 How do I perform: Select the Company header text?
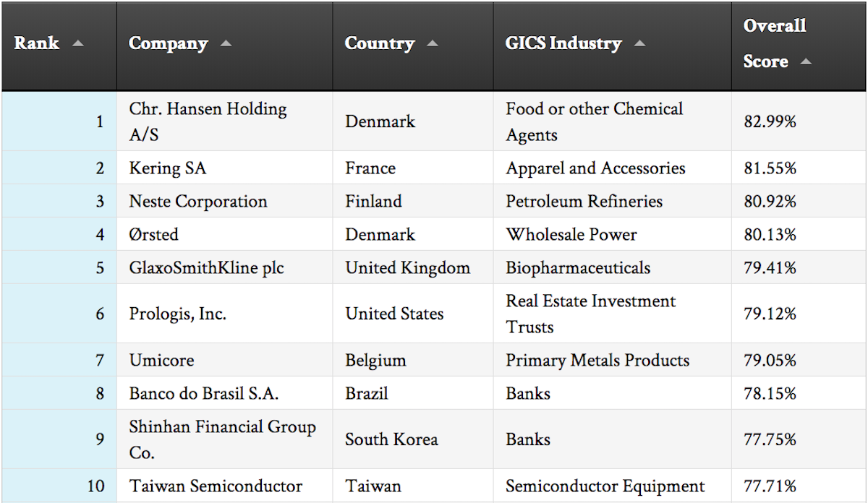click(169, 43)
